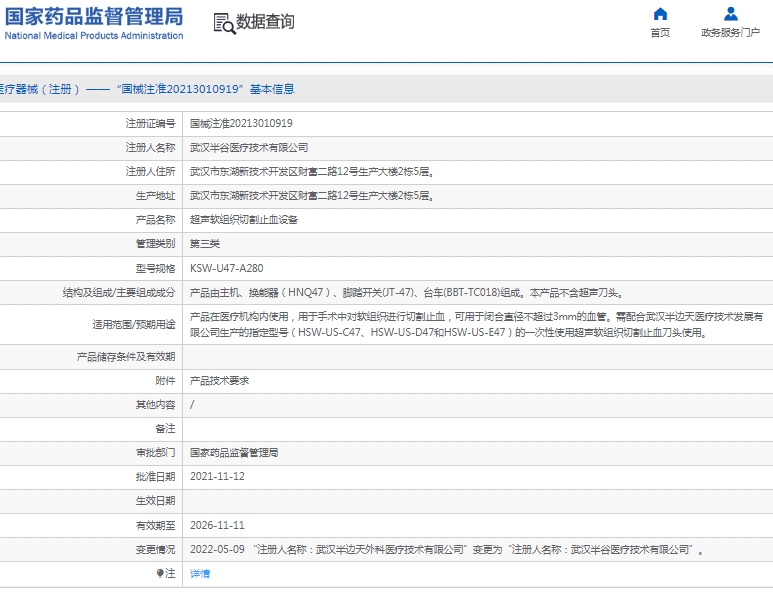Click the 管理类别 label
This screenshot has height=593, width=773.
155,244
